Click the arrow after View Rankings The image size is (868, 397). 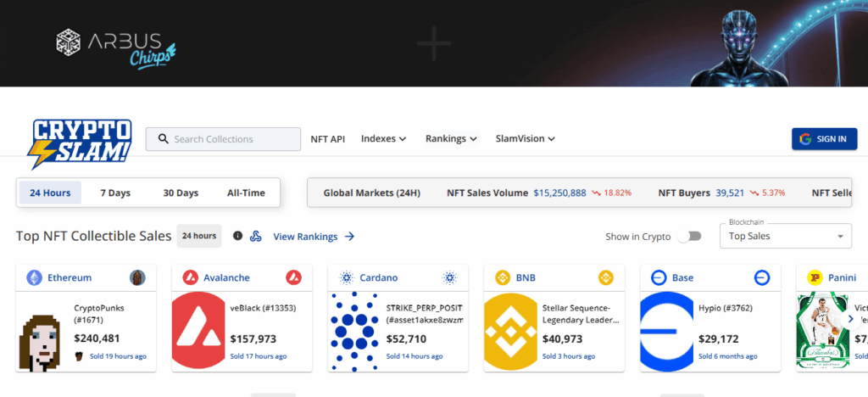point(349,237)
